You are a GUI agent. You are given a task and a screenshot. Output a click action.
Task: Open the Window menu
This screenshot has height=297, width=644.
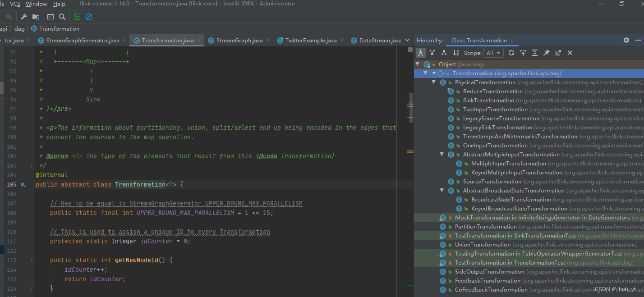click(36, 4)
